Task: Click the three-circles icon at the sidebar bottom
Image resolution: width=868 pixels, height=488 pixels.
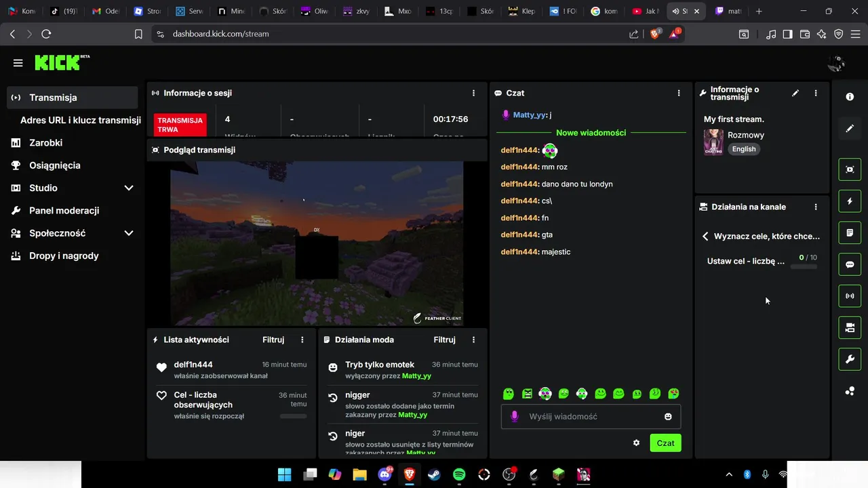Action: tap(850, 391)
